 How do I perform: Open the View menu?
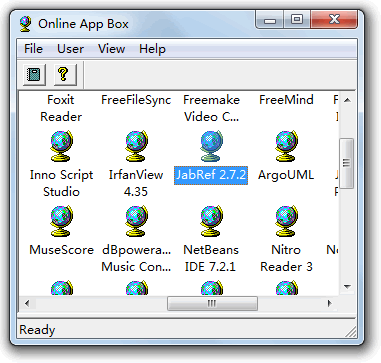(111, 49)
